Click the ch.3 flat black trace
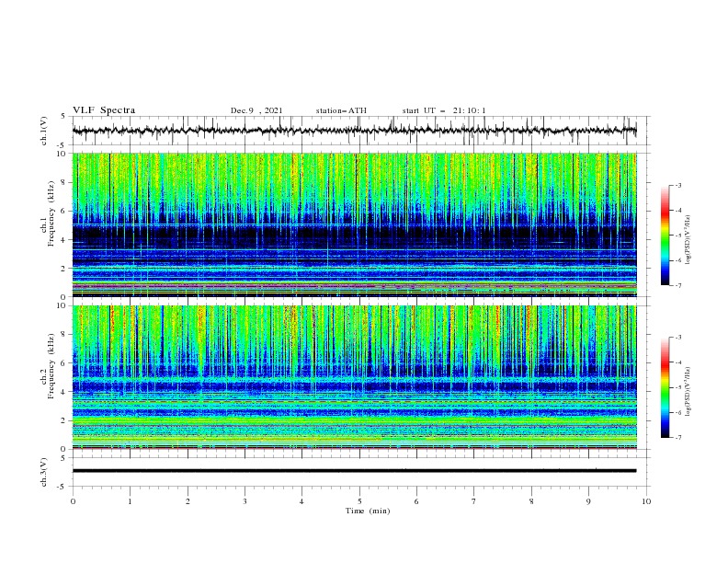The image size is (728, 563). click(x=354, y=471)
